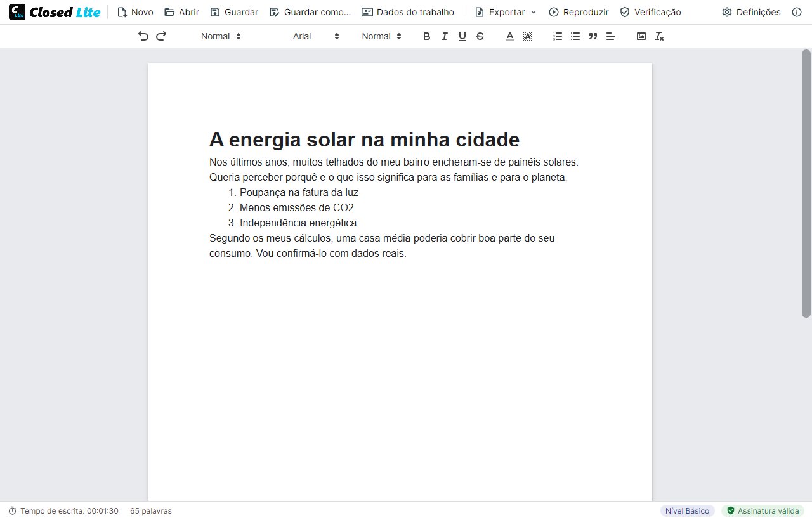Open the text highlight color picker
The width and height of the screenshot is (812, 520).
[527, 36]
